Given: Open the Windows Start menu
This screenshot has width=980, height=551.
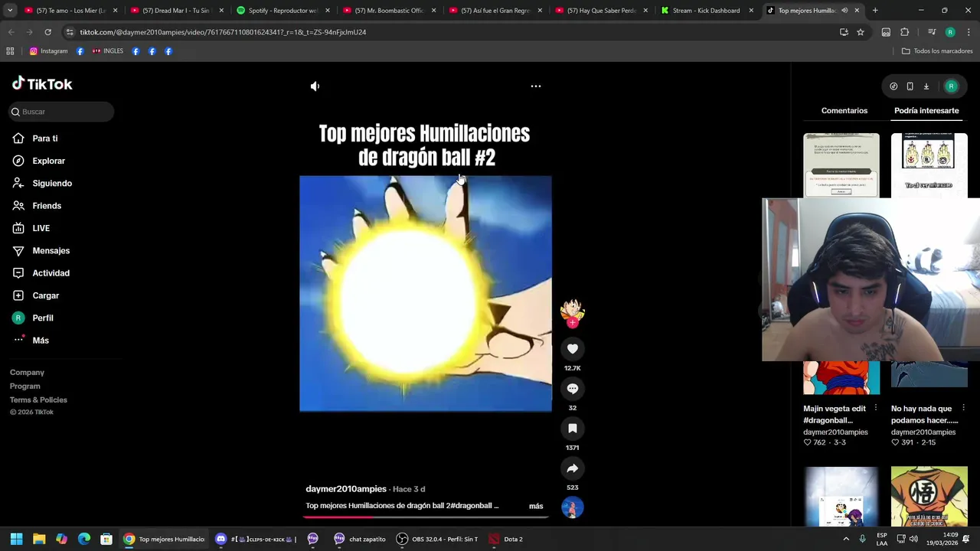Looking at the screenshot, I should [16, 540].
